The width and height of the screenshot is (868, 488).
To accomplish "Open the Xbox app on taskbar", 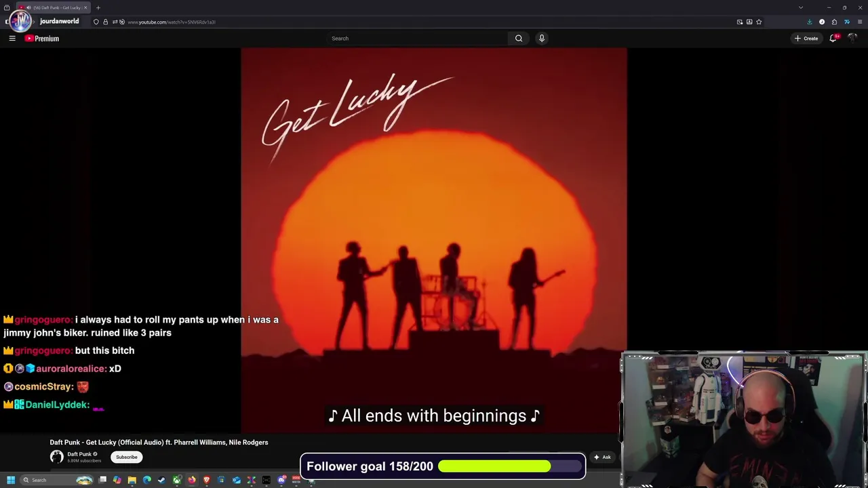I will (x=177, y=480).
